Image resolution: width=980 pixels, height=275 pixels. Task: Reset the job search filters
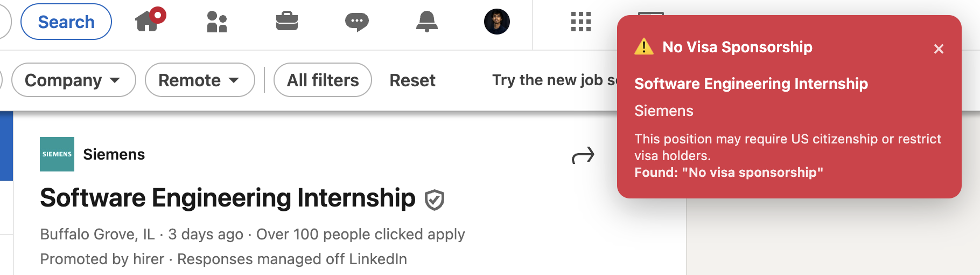[412, 80]
